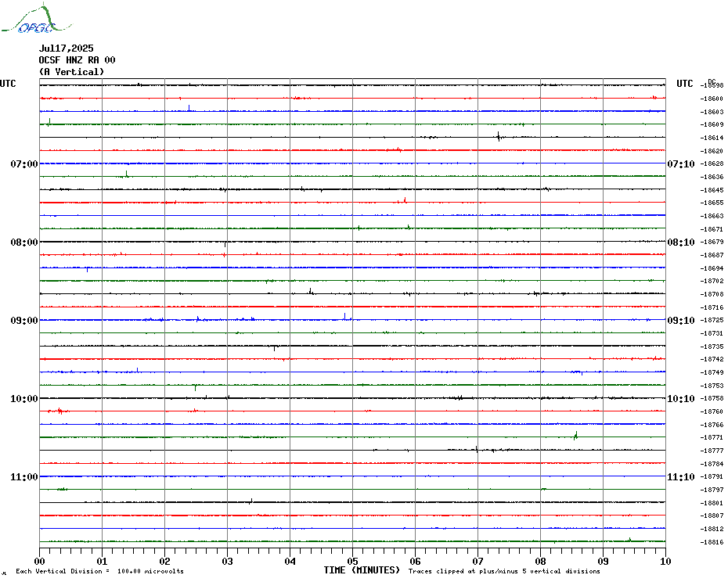The image size is (728, 582).
Task: Click the 10 minute axis label
Action: [666, 561]
